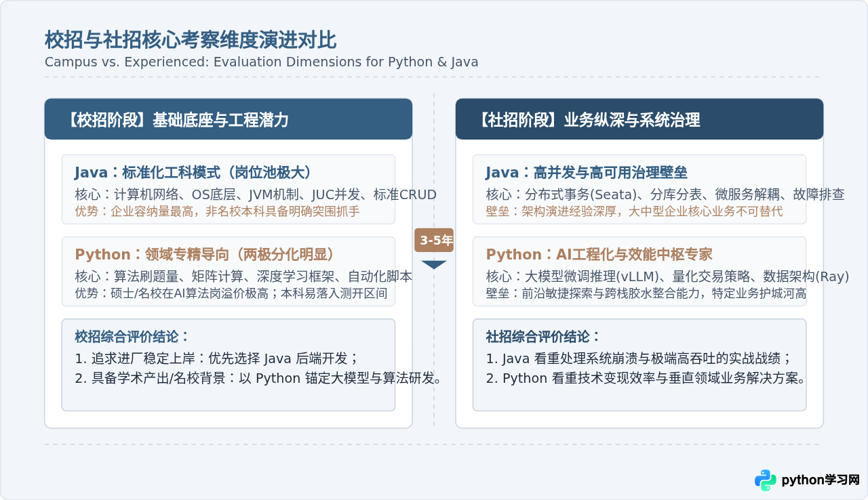Select the heading 校招综合评价结论：
The width and height of the screenshot is (868, 500).
pyautogui.click(x=132, y=337)
